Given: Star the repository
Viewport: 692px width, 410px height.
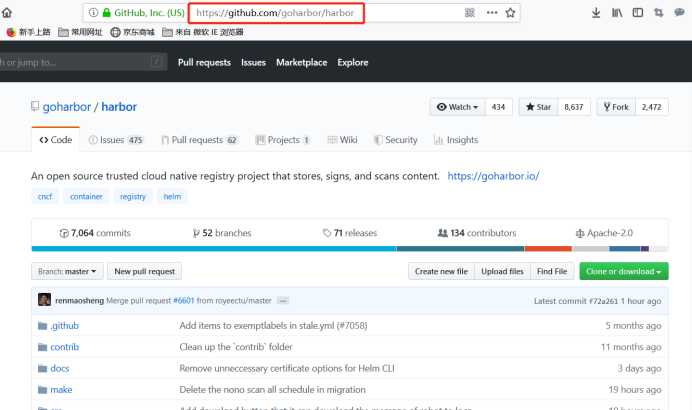Looking at the screenshot, I should (x=538, y=107).
